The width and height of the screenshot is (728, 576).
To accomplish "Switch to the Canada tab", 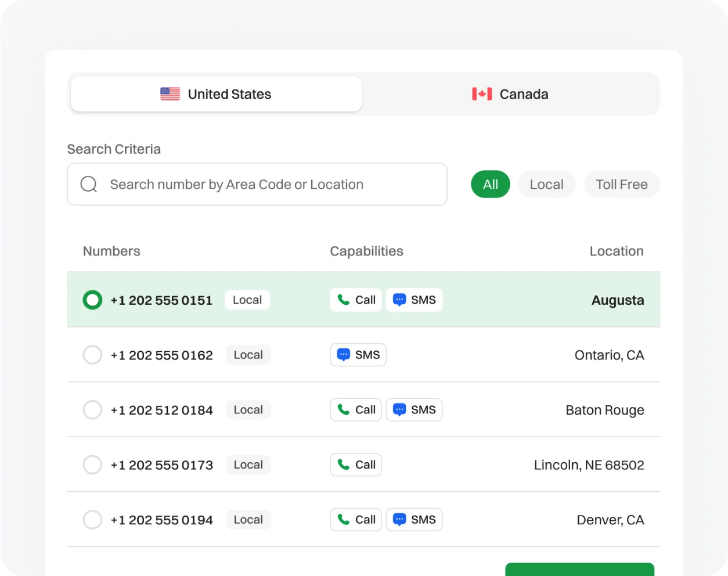I will 510,93.
